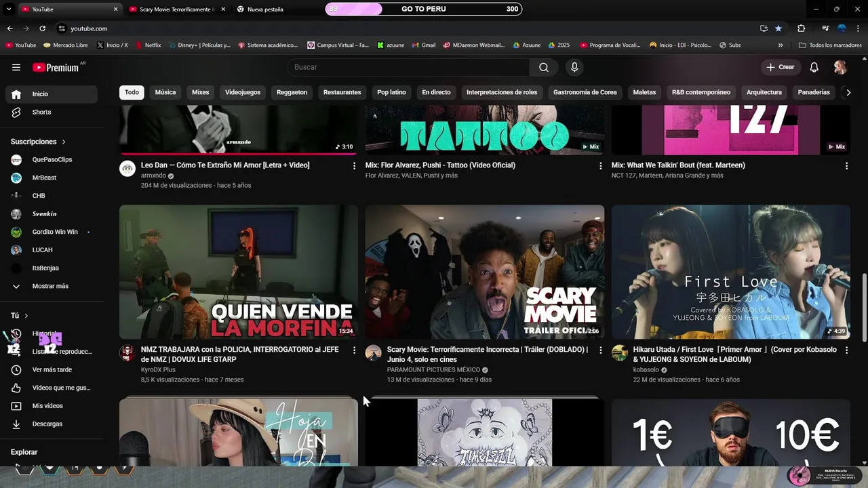Switch to the Scary Movie browser tab
This screenshot has width=868, height=488.
pyautogui.click(x=176, y=9)
